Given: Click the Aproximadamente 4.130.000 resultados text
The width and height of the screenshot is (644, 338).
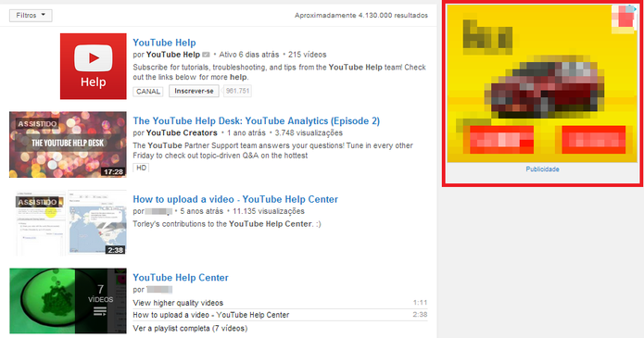Looking at the screenshot, I should (x=361, y=16).
